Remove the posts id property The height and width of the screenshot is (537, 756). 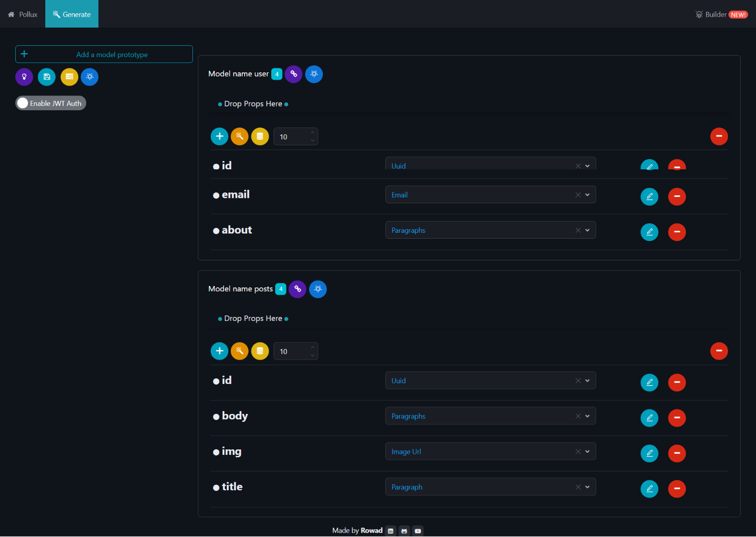pyautogui.click(x=677, y=382)
